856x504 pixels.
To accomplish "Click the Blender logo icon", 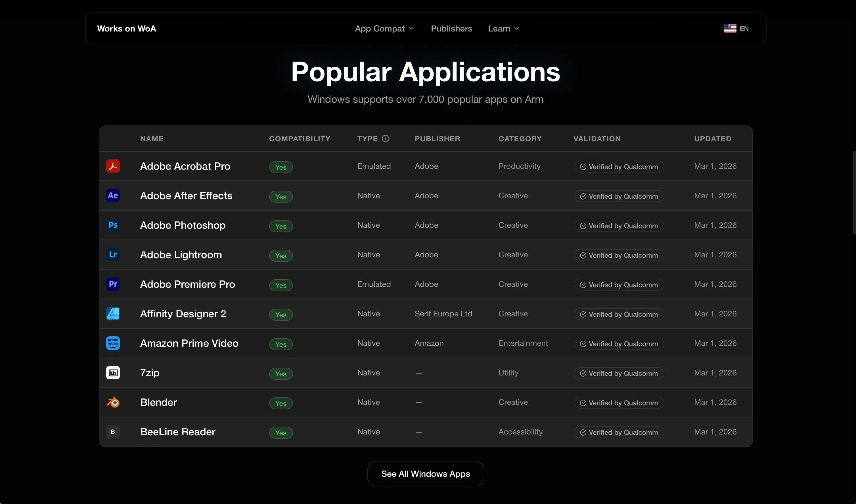I will [x=113, y=402].
